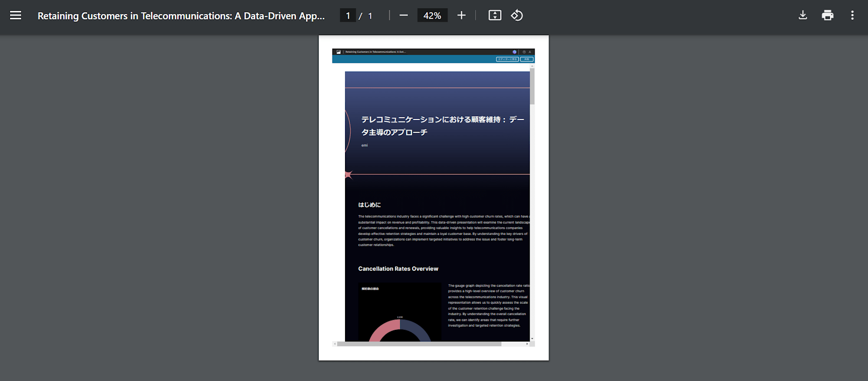Click the 'はじめに' heading in the page
868x381 pixels.
(x=369, y=205)
